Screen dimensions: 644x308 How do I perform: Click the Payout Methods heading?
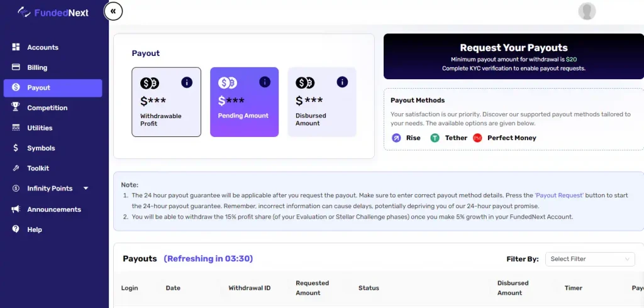(418, 100)
